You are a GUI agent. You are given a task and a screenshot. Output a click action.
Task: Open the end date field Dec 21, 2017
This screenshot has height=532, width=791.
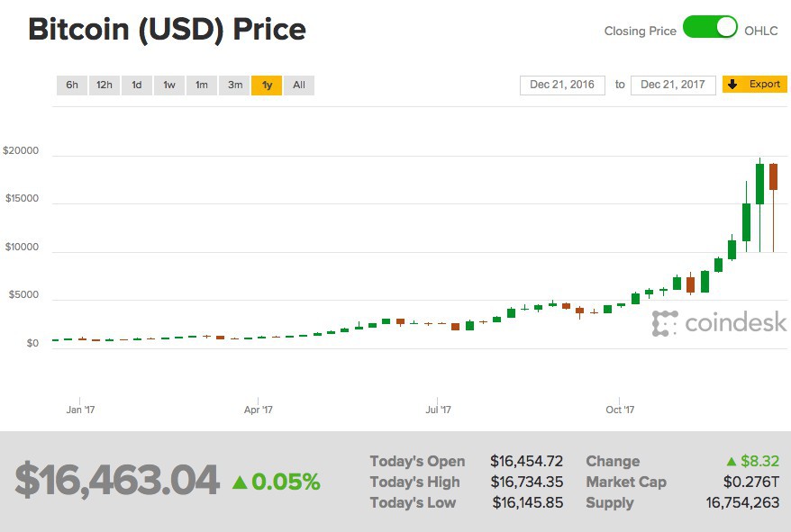[675, 84]
